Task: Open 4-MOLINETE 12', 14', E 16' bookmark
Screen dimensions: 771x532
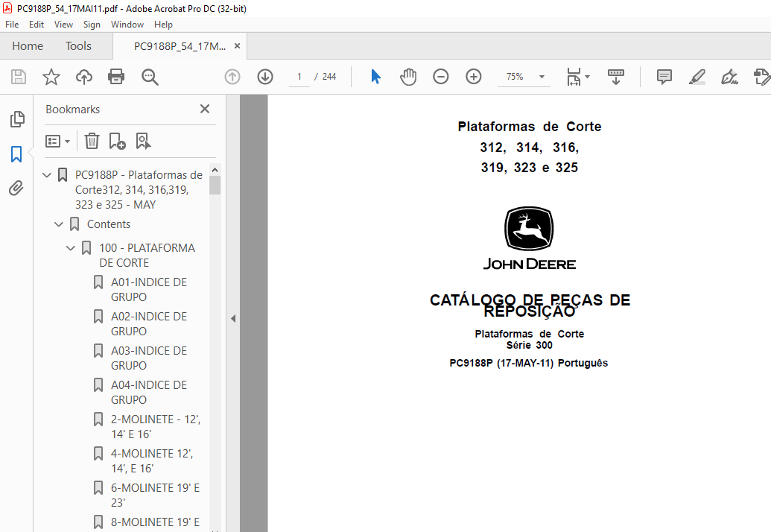Action: [151, 461]
